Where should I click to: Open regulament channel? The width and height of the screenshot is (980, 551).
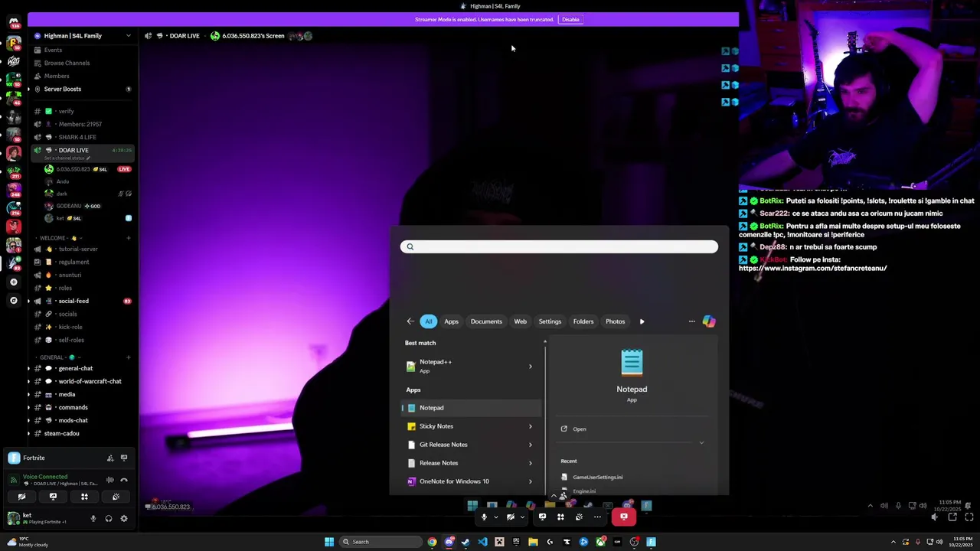(x=73, y=262)
